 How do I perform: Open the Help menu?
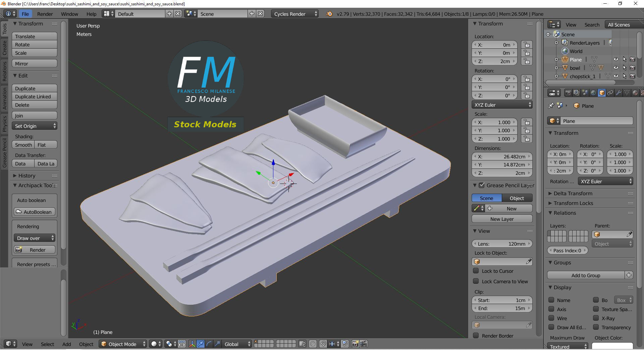coord(91,14)
